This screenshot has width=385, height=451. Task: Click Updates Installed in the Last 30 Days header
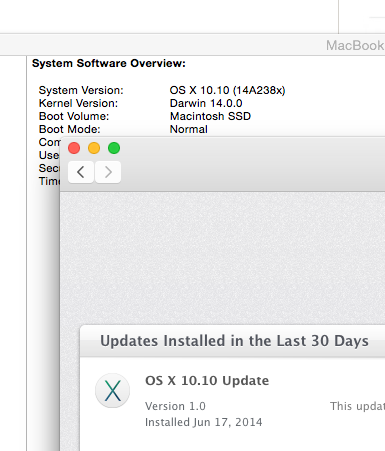(x=235, y=341)
